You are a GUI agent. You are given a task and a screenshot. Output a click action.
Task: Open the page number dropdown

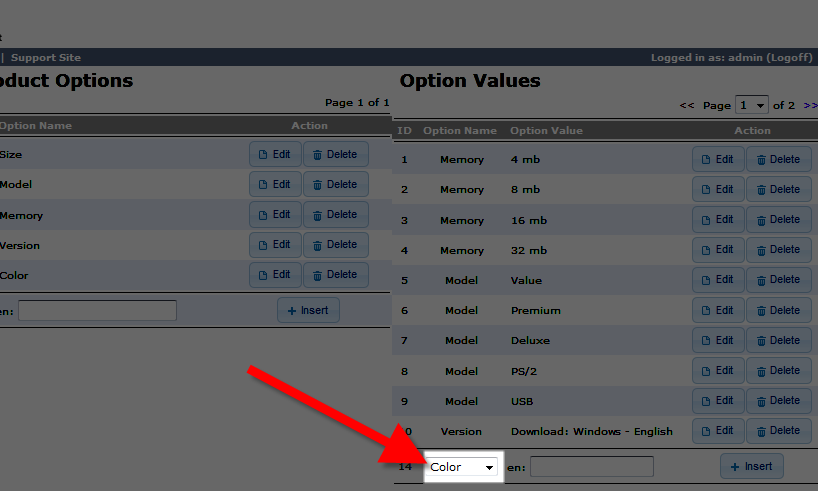tap(751, 106)
